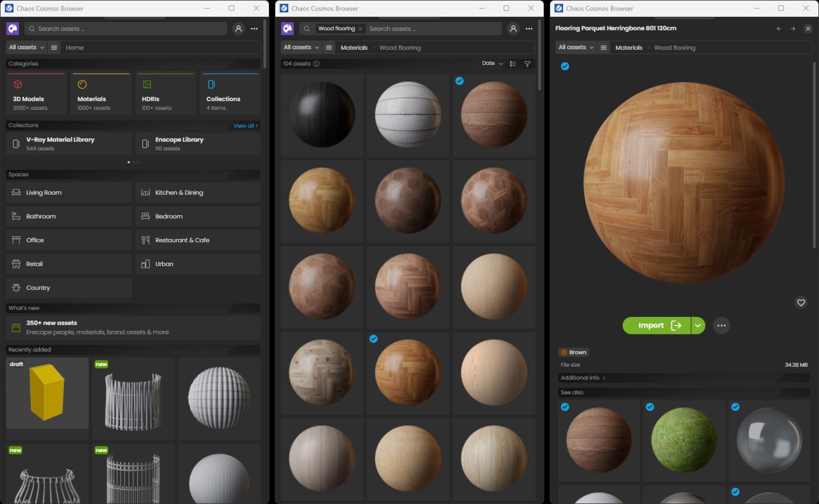Click Cosmos home logo in middle window
The image size is (819, 504).
tap(287, 29)
